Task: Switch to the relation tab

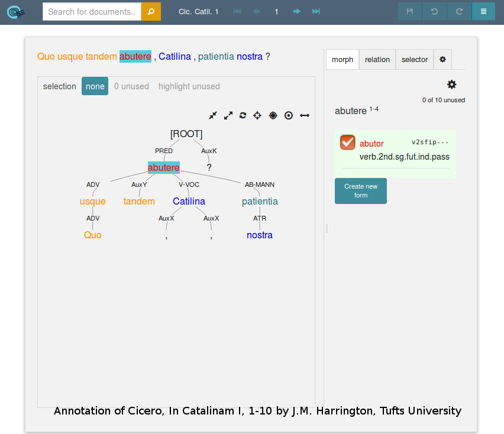Action: point(377,60)
